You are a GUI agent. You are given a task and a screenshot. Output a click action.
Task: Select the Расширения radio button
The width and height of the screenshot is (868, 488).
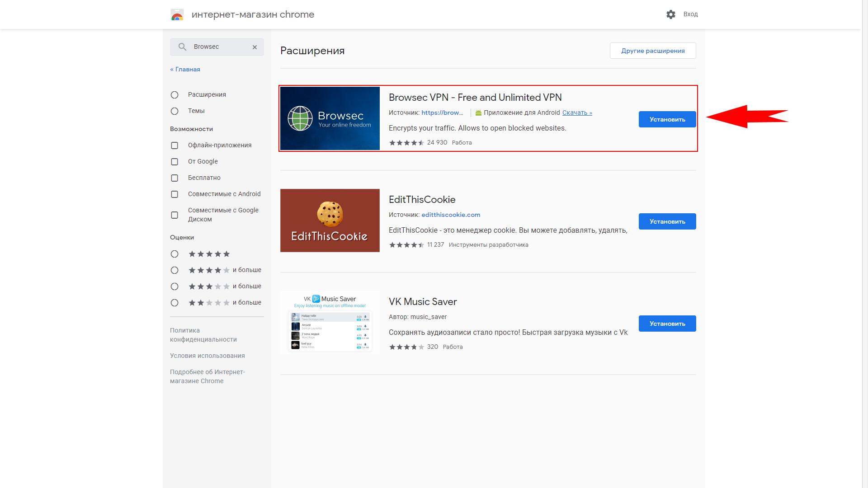[175, 95]
